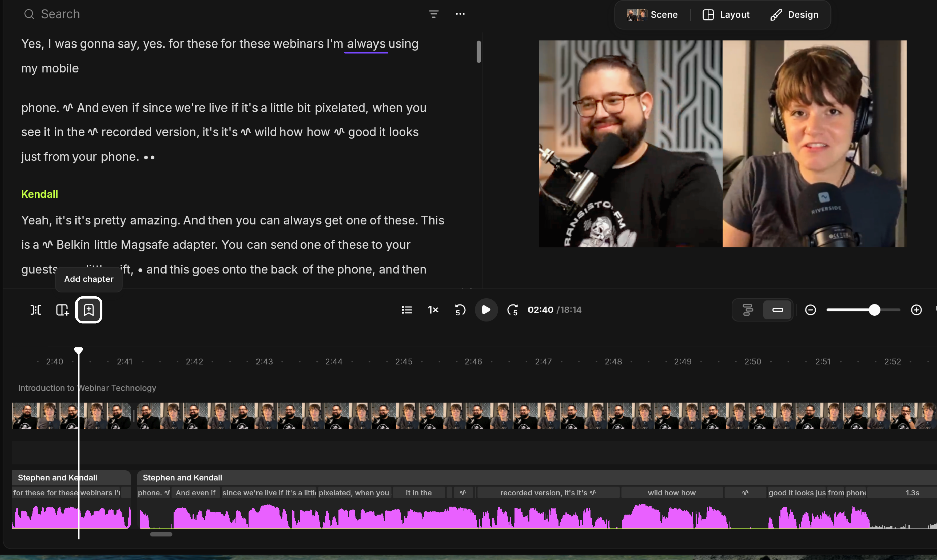The image size is (937, 560).
Task: Click the Add chapter bookmark icon
Action: point(89,310)
